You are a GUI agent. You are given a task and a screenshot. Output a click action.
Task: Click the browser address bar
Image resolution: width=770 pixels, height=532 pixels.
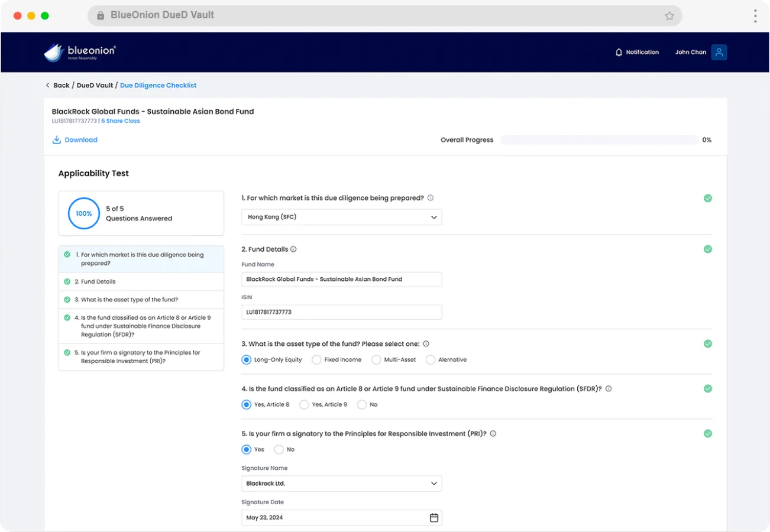pos(384,15)
